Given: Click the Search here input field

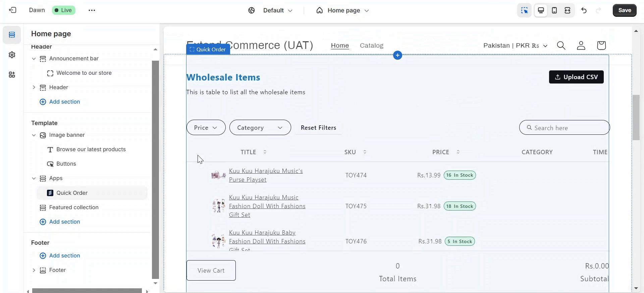Looking at the screenshot, I should point(565,128).
